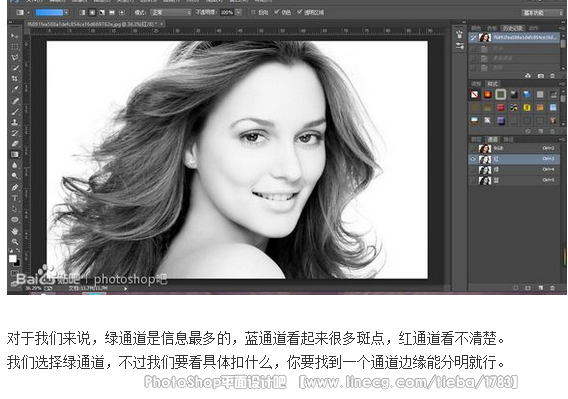Select the Blur drop tool
568x399 pixels.
point(14,165)
